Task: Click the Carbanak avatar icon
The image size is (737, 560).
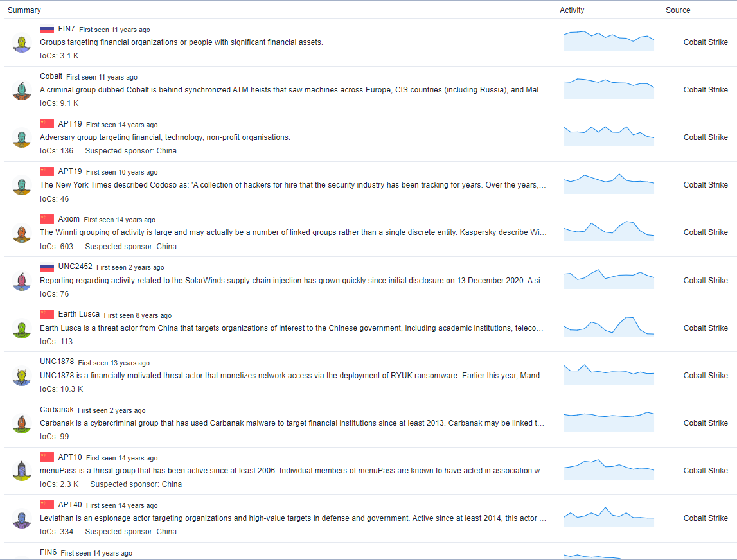Action: (x=22, y=423)
